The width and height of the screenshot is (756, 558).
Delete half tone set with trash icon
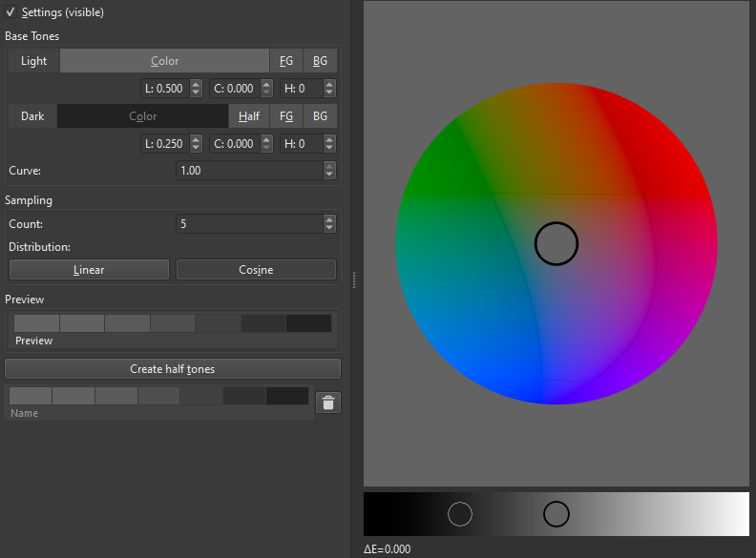tap(328, 403)
